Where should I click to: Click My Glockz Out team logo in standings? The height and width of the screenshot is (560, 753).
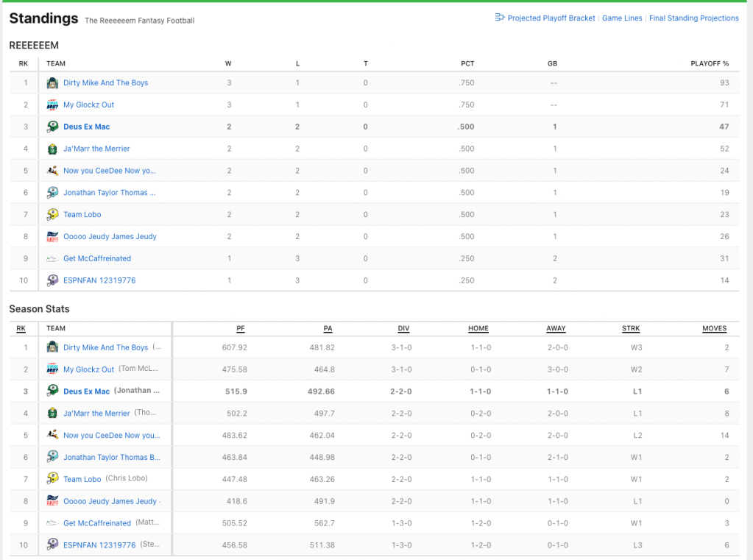pos(52,105)
